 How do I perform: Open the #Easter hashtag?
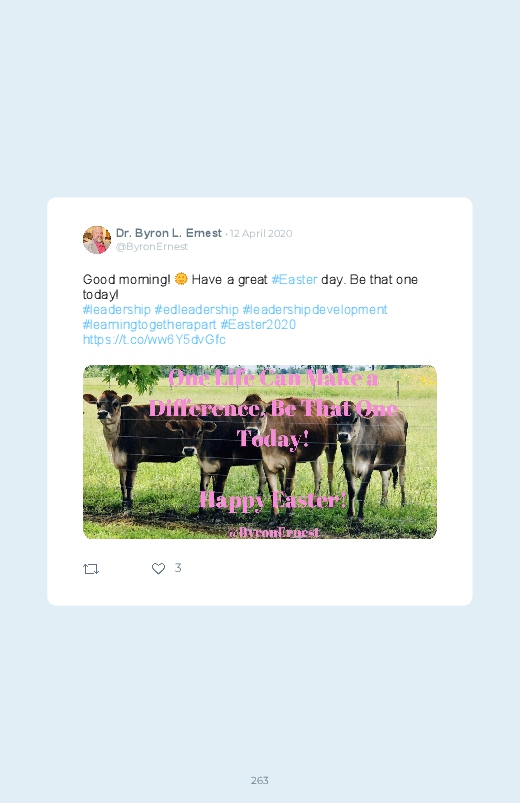point(295,280)
